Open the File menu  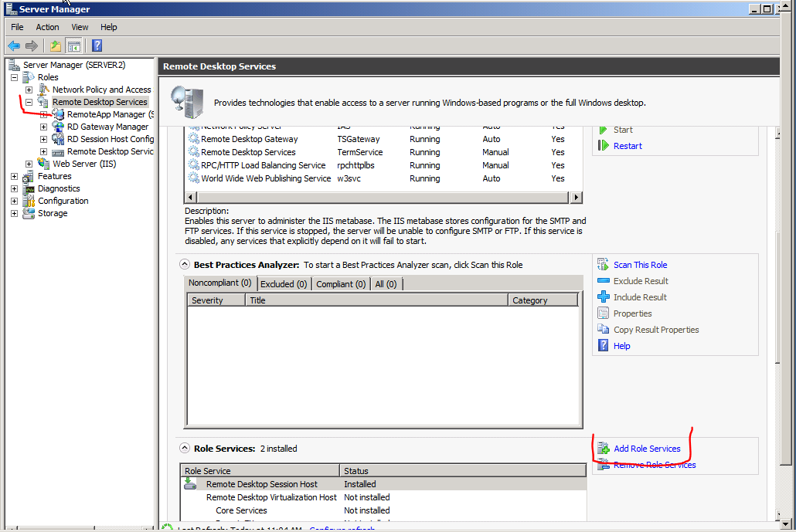coord(17,27)
